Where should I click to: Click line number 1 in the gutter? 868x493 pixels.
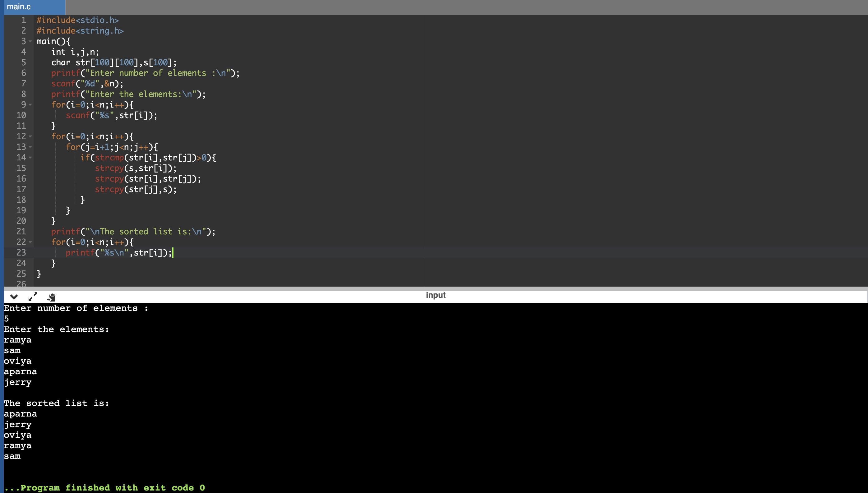[23, 20]
